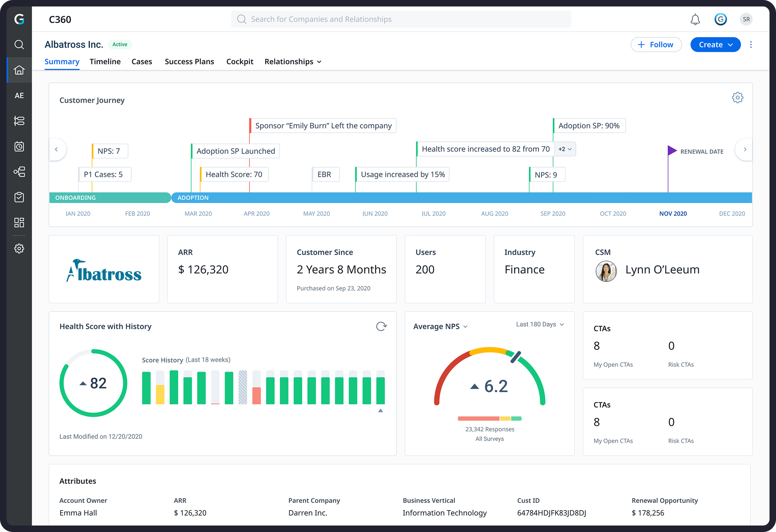
Task: Open the sidebar search icon
Action: (19, 45)
